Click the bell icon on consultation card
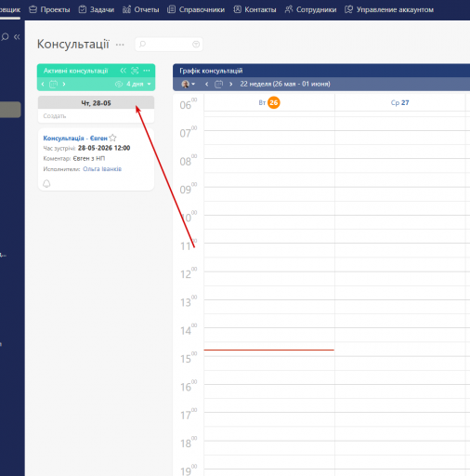Screen dimensions: 470x476 coord(46,183)
